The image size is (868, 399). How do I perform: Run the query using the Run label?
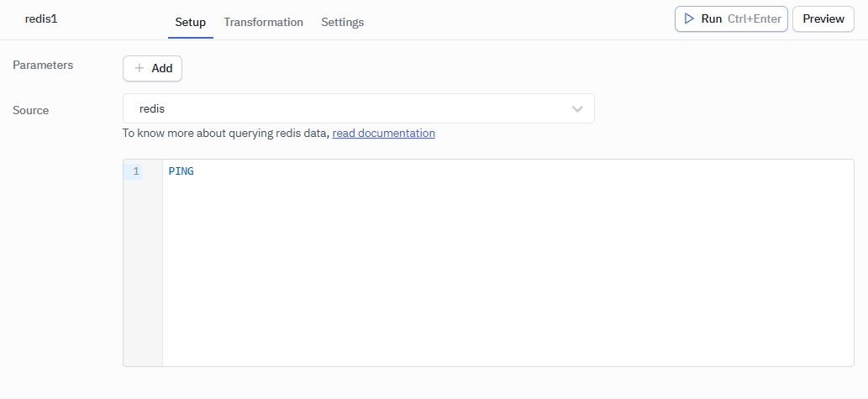(711, 18)
